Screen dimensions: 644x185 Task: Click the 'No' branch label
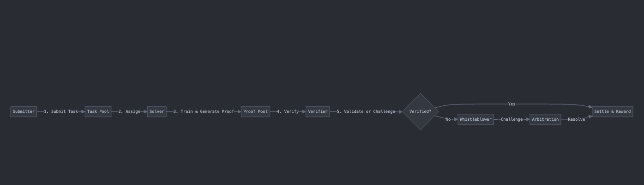(x=448, y=119)
